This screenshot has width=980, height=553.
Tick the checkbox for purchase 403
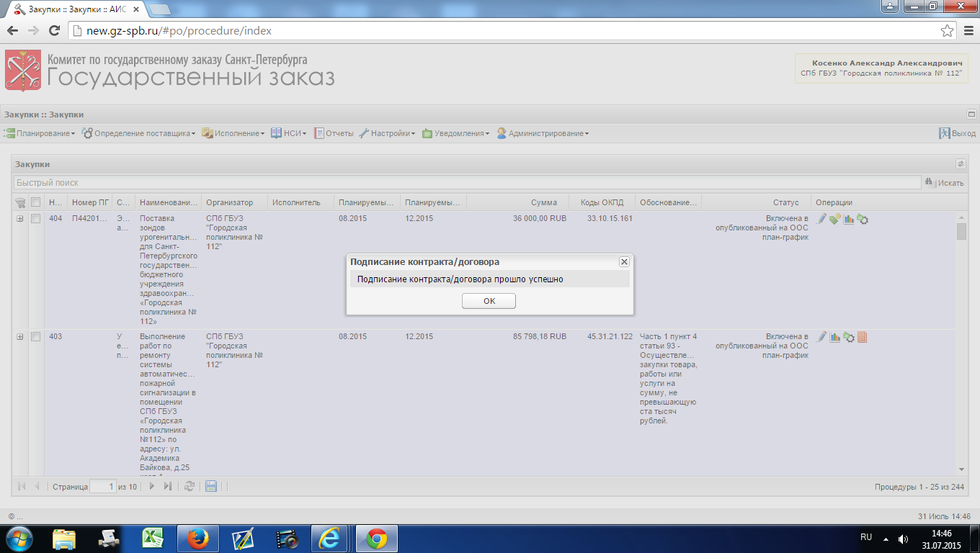[35, 336]
